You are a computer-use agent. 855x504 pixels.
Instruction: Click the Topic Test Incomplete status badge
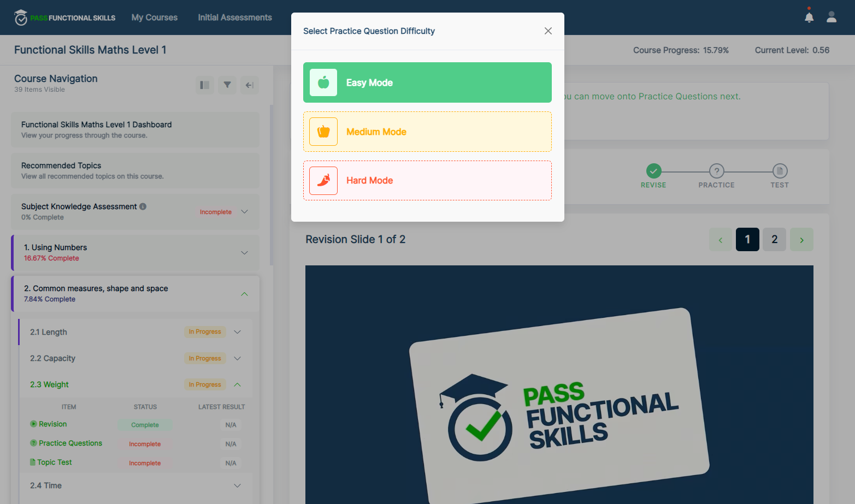pyautogui.click(x=145, y=463)
